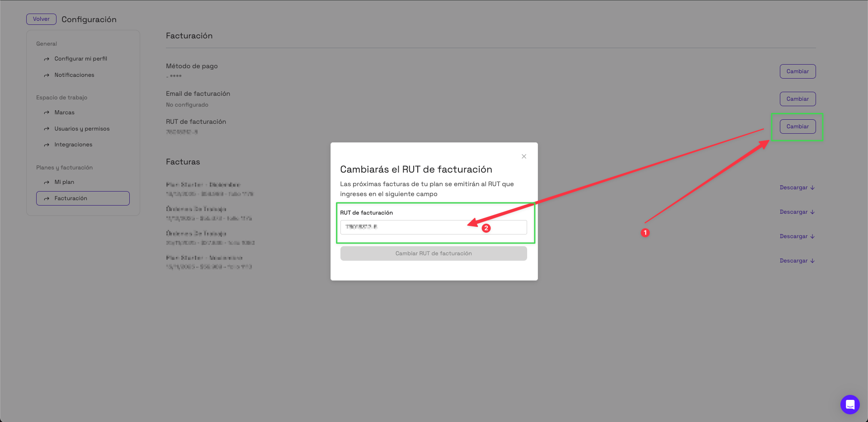Open Mi plan page

[64, 182]
